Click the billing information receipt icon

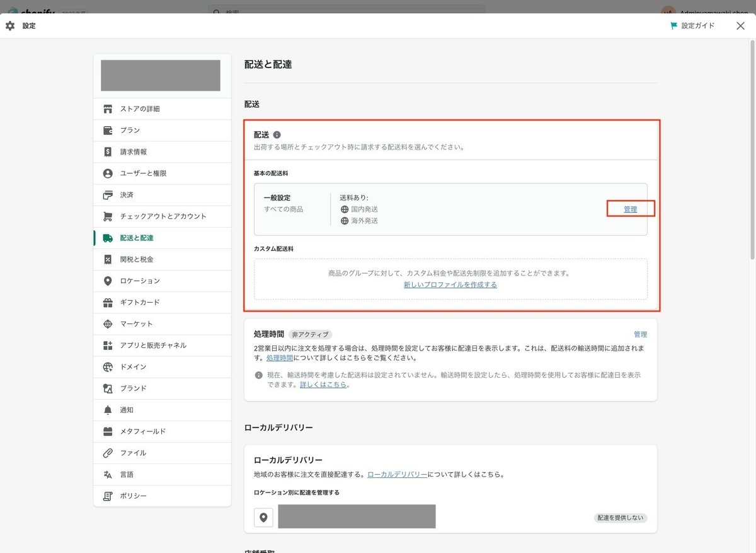pyautogui.click(x=108, y=151)
